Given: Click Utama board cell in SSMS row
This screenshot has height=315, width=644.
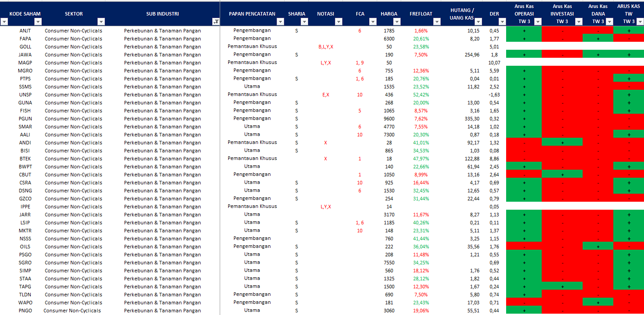Looking at the screenshot, I should tap(252, 87).
